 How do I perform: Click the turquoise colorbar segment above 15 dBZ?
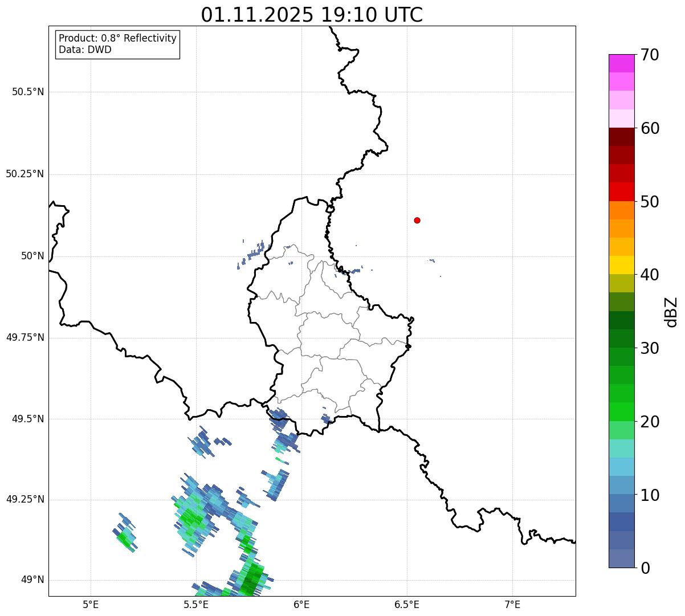click(x=621, y=448)
